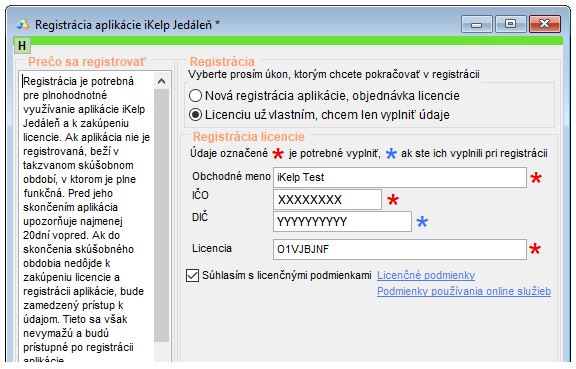Click the 'Prečo sa registrovať' heading
Screen dimensions: 576x369
point(87,62)
